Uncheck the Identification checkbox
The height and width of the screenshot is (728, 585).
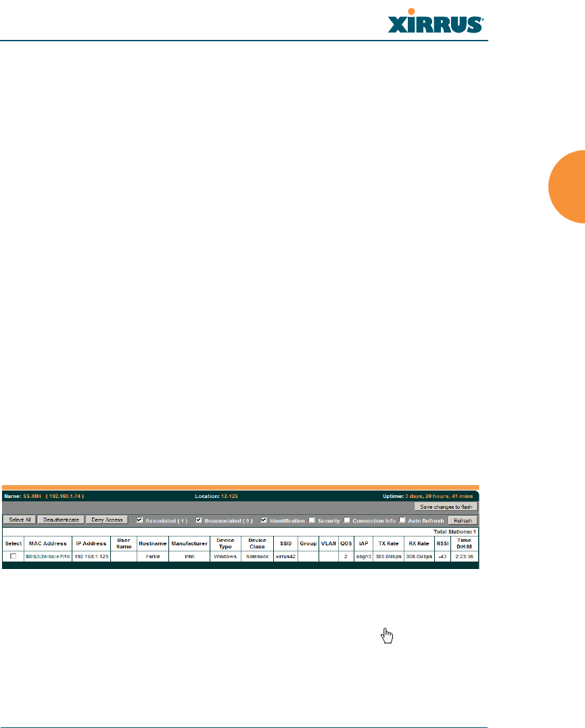coord(264,520)
